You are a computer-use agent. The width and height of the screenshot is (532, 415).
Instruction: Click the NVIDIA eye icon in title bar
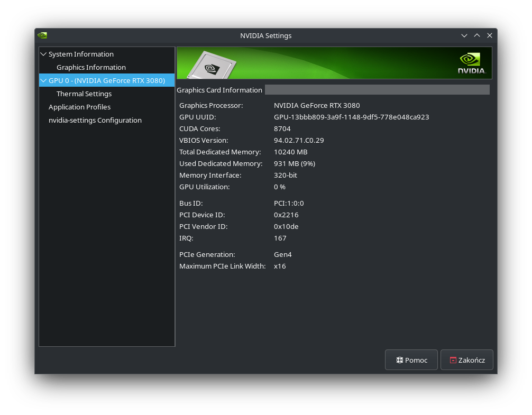(42, 35)
